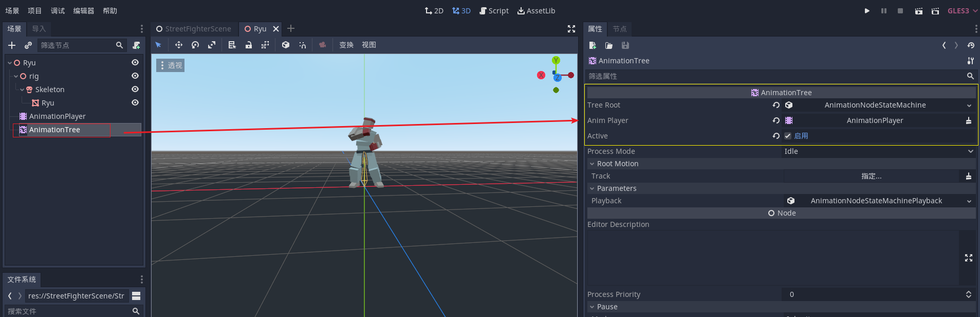
Task: Toggle visibility of rig node
Action: 135,76
